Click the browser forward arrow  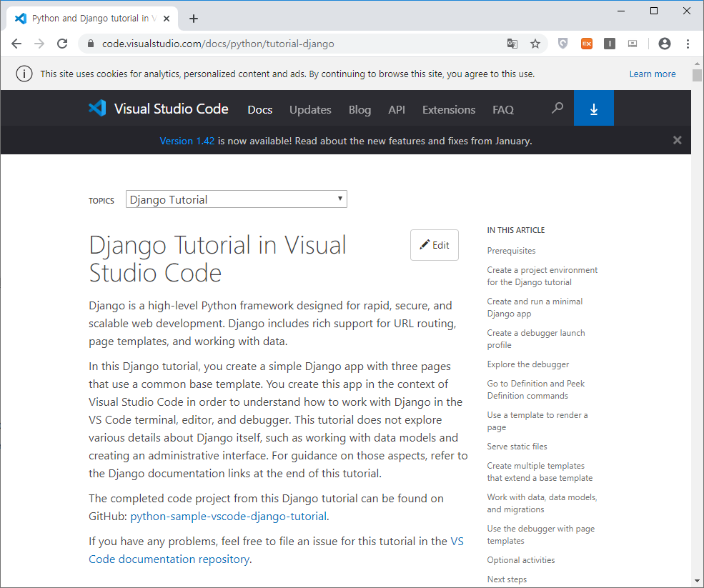click(x=39, y=44)
